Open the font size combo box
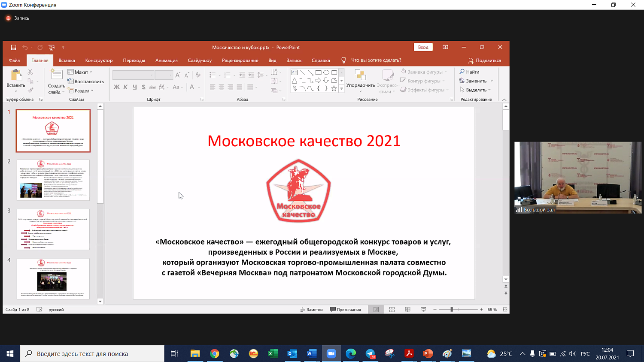 (164, 75)
